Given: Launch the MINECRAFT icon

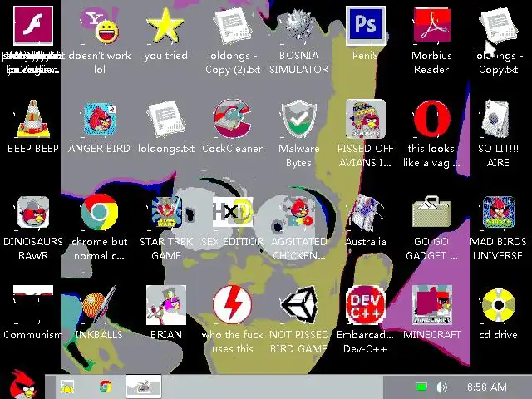Looking at the screenshot, I should (432, 305).
